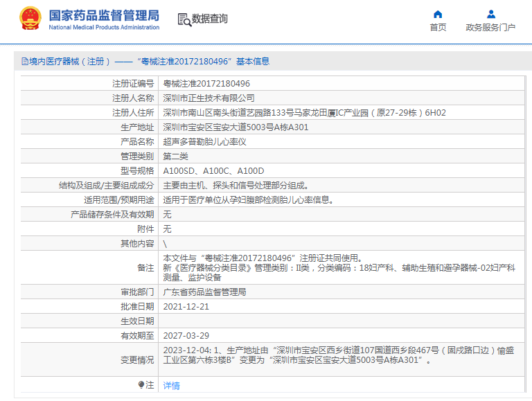Click the 有效期至 label
The height and width of the screenshot is (401, 532).
point(137,335)
